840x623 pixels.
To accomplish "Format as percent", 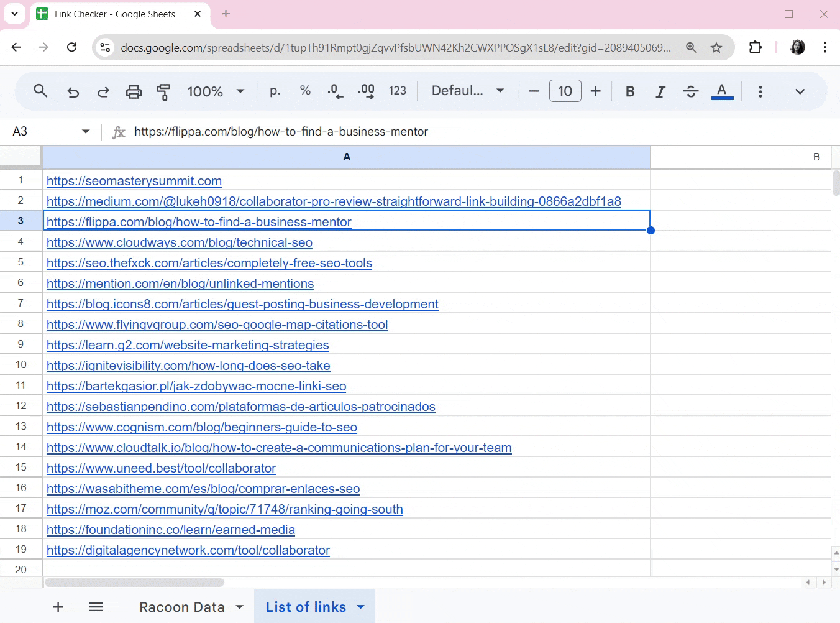I will coord(305,91).
